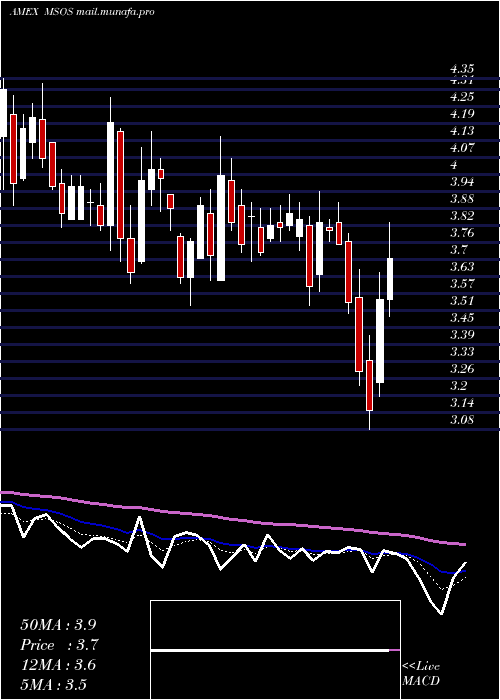Click the 3.7 price axis label
Image resolution: width=500 pixels, height=700 pixels.
458,250
